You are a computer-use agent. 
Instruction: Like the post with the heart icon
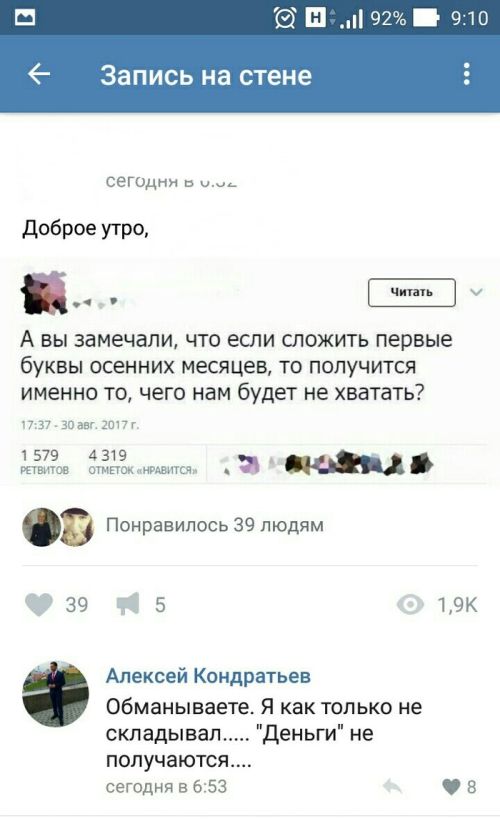[39, 605]
